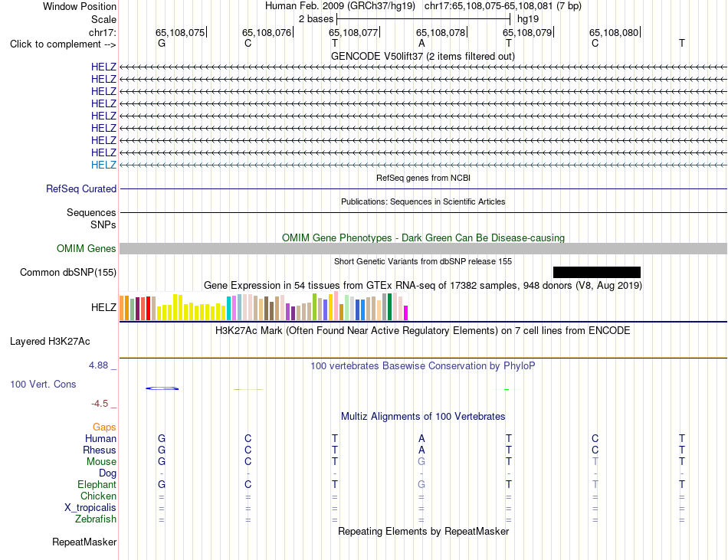Click the Chicken alignment row label

[98, 496]
